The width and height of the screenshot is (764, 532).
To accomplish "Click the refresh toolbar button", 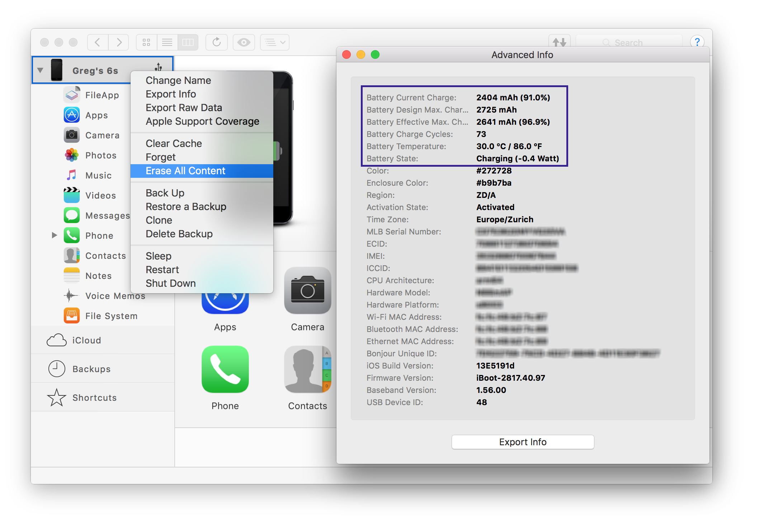I will 217,42.
